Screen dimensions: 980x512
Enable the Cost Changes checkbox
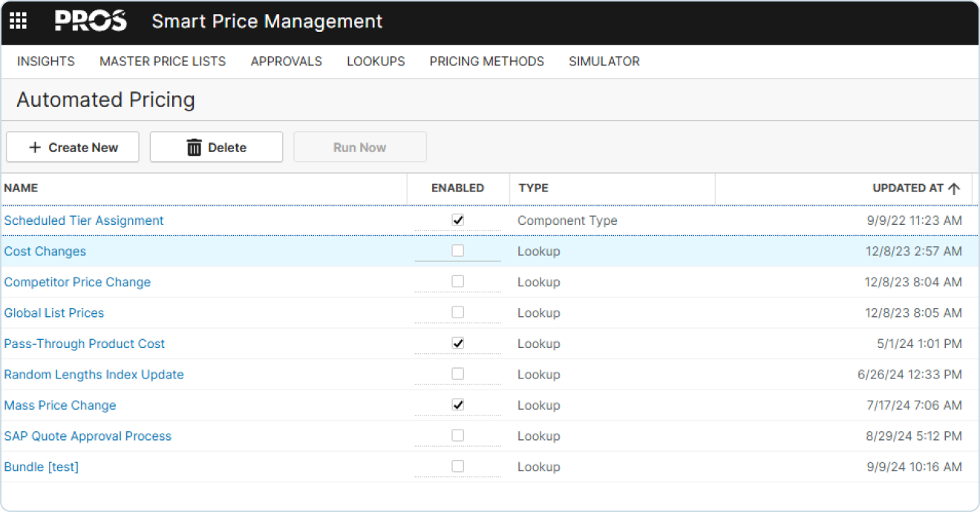[457, 251]
